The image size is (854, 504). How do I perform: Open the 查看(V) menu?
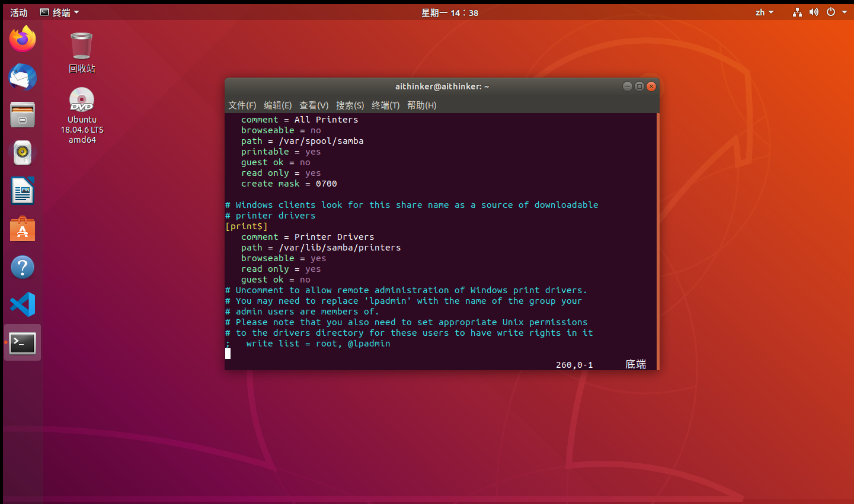tap(314, 105)
